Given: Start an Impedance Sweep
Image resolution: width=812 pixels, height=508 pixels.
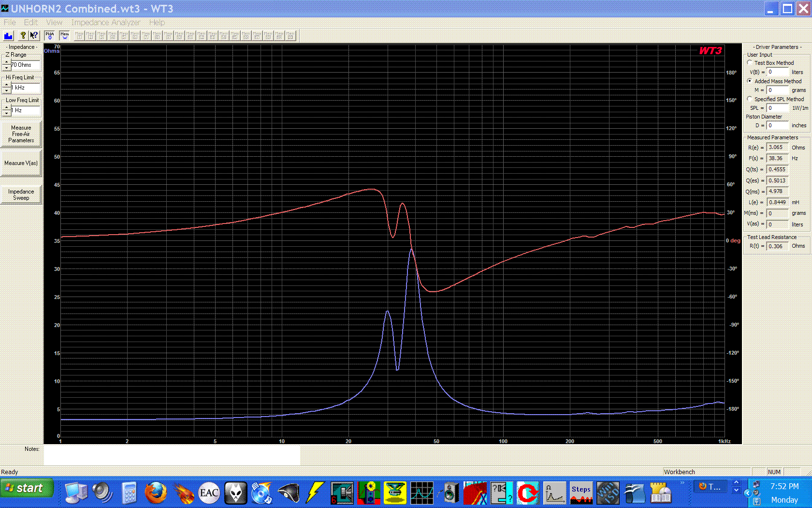Looking at the screenshot, I should pos(21,194).
